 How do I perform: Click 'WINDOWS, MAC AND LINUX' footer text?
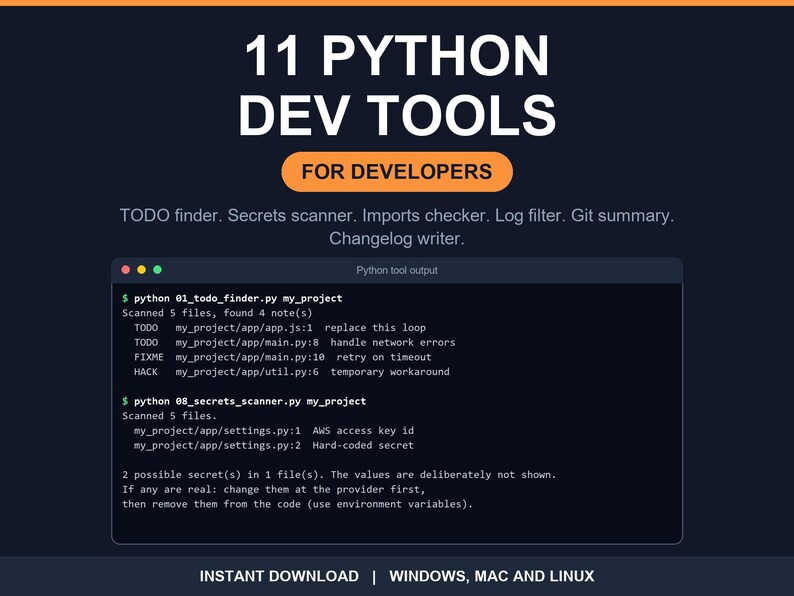click(x=492, y=576)
